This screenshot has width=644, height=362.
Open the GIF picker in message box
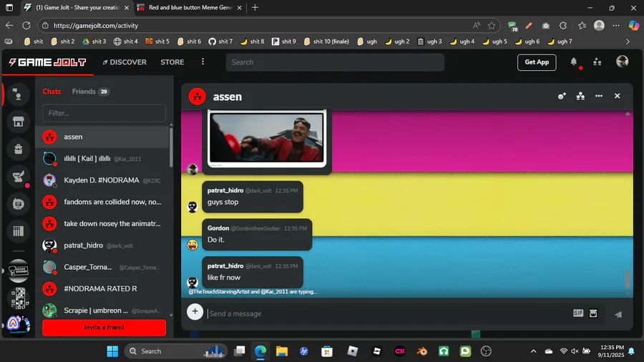tap(578, 313)
